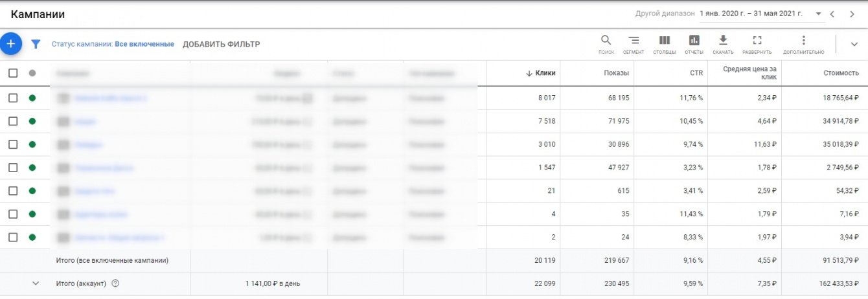Click the blue filter funnel icon
The height and width of the screenshot is (299, 868).
coord(36,44)
